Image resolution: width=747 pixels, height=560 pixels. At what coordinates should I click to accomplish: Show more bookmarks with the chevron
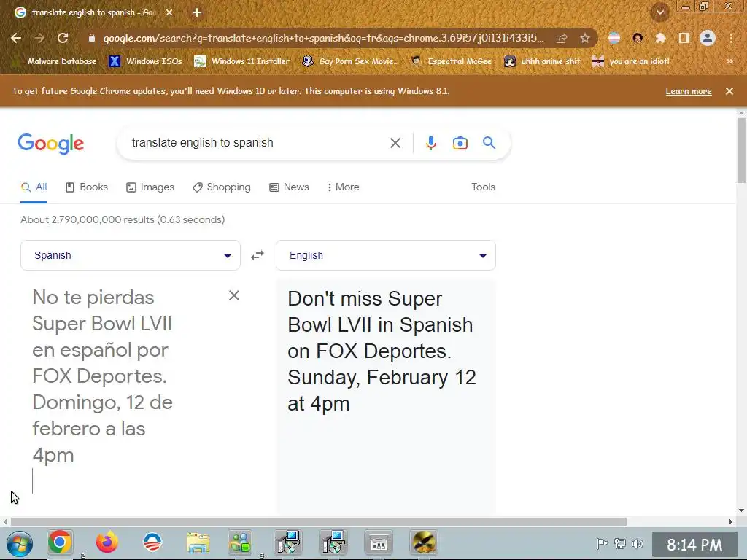point(729,61)
